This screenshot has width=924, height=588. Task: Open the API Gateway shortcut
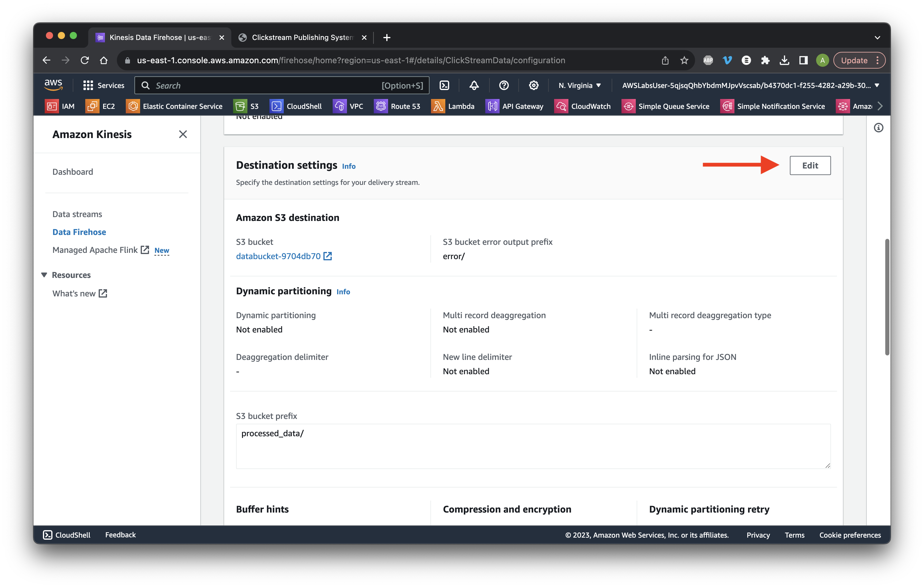tap(514, 106)
